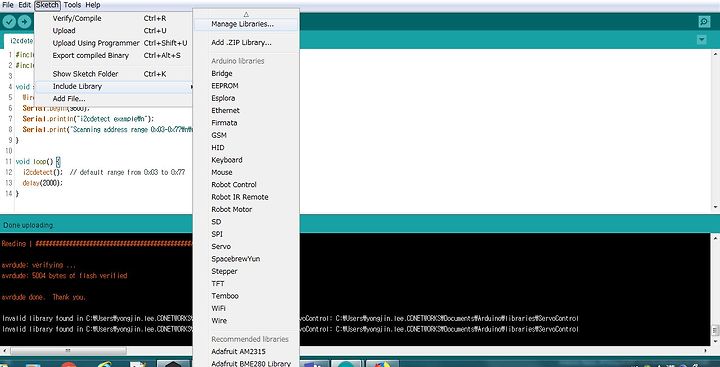720x367 pixels.
Task: Open the File menu
Action: (8, 5)
